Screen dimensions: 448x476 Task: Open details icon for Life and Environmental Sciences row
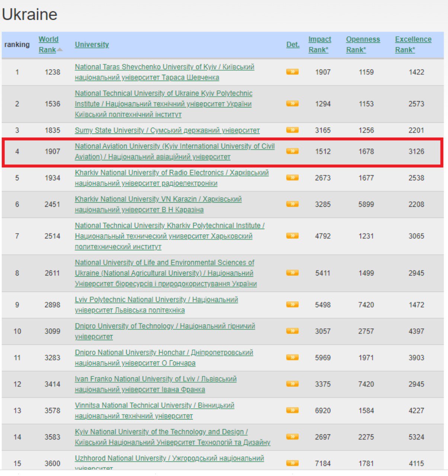[292, 273]
